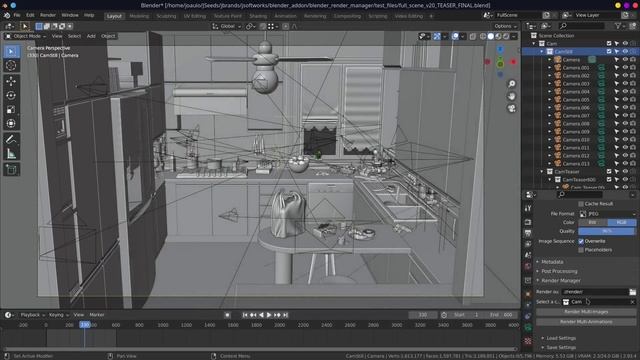Open the File Format JPEG dropdown
Screen dimensions: 640x360
(607, 214)
